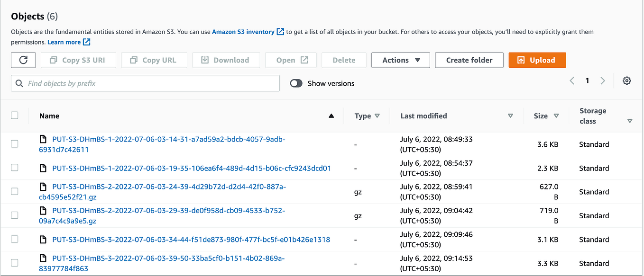Open the Type column filter dropdown

(x=378, y=116)
